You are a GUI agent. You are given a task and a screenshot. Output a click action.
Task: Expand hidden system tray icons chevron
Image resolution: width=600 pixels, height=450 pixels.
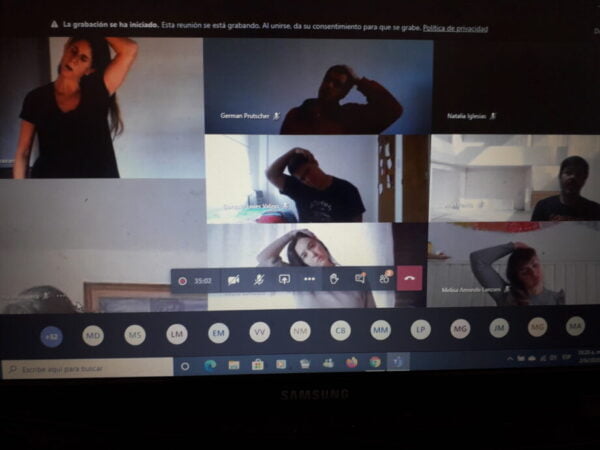click(510, 359)
